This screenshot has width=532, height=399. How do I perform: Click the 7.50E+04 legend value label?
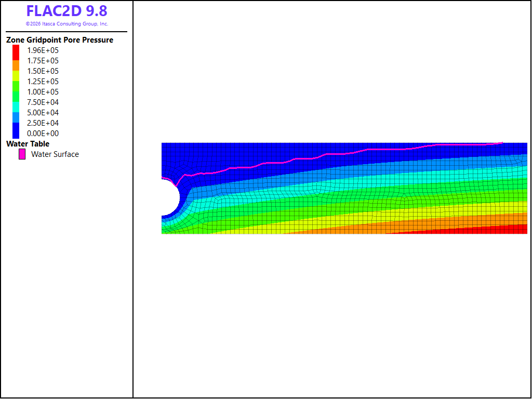pos(43,102)
